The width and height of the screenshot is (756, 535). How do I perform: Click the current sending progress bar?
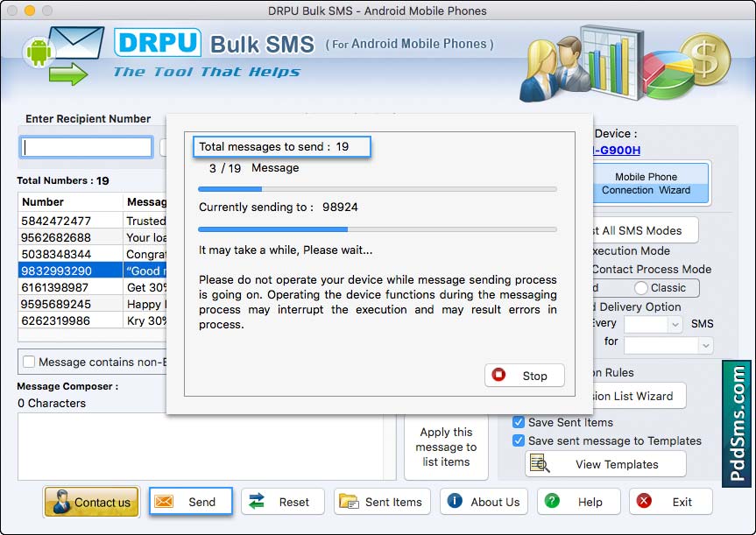[x=378, y=229]
